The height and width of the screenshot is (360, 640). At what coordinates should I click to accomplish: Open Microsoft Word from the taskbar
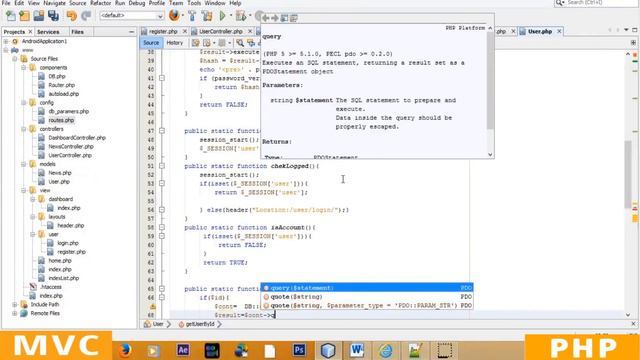357,350
